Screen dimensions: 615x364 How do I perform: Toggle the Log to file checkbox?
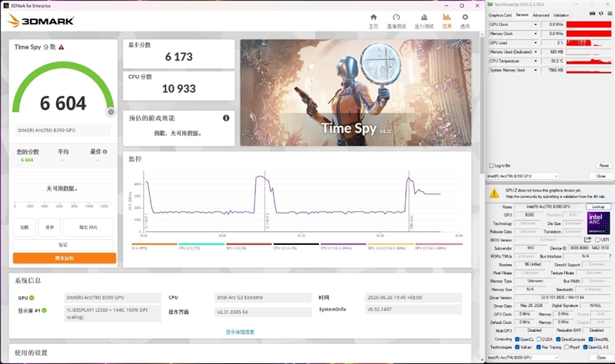(x=491, y=166)
